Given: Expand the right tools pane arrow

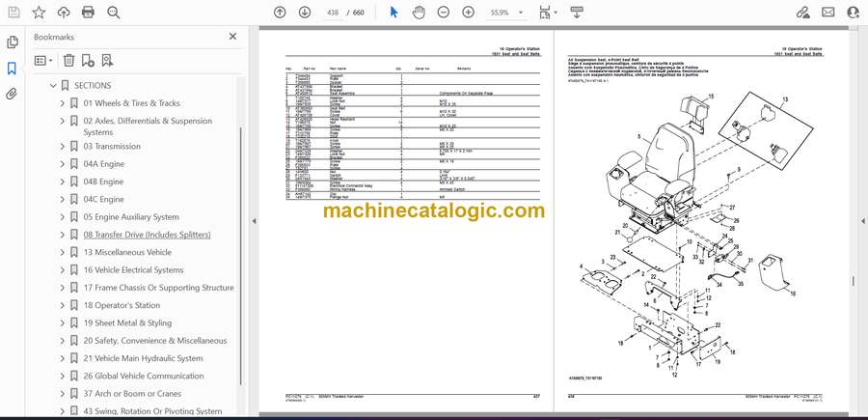Looking at the screenshot, I should pos(862,221).
